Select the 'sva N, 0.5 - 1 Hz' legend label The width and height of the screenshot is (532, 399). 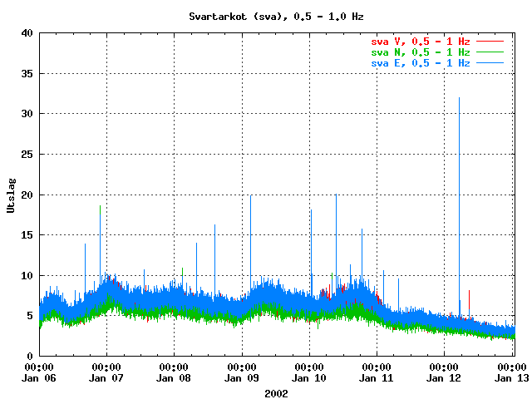pos(421,52)
